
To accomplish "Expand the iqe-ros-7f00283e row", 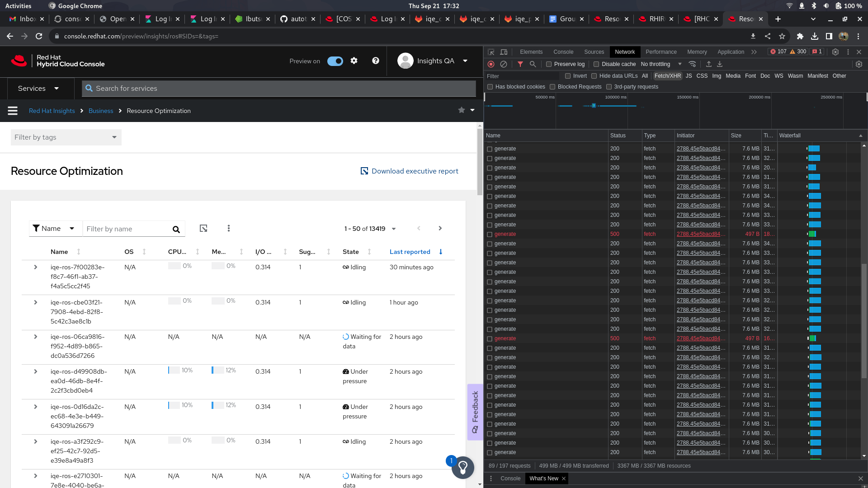I will pyautogui.click(x=36, y=267).
